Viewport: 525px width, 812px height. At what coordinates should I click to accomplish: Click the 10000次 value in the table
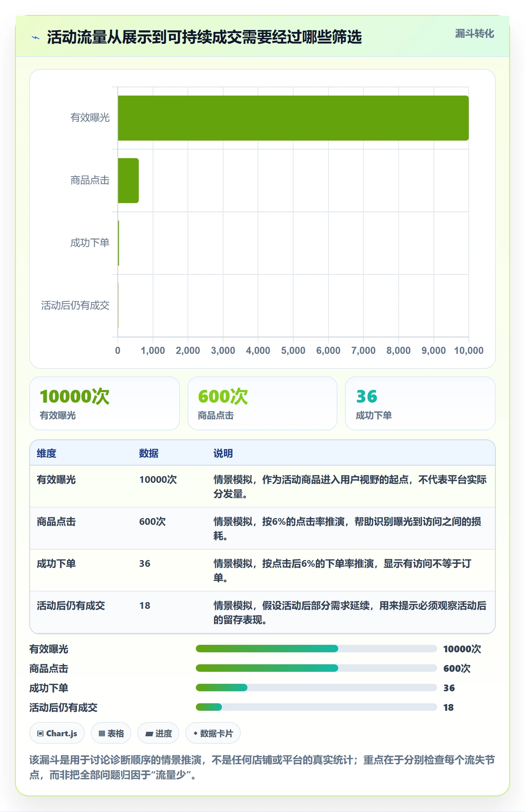tap(158, 479)
